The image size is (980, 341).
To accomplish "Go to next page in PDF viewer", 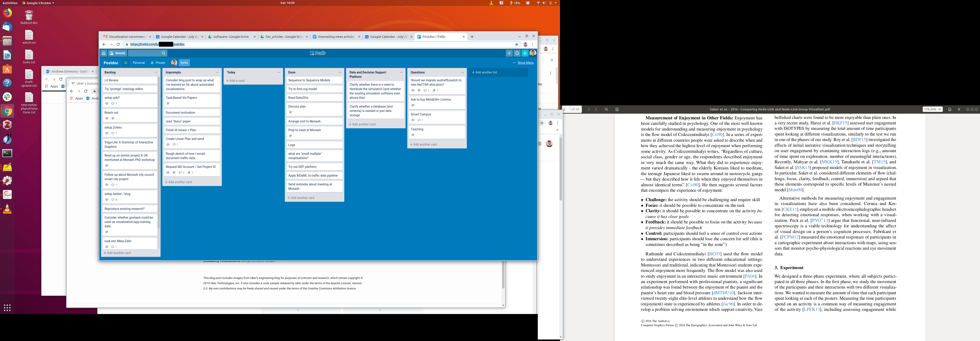I will 596,110.
